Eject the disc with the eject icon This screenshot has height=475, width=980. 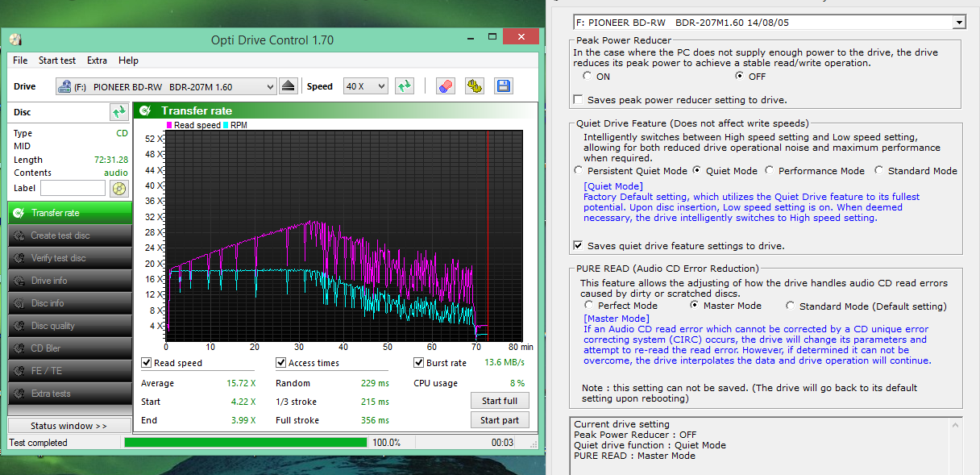pyautogui.click(x=289, y=86)
